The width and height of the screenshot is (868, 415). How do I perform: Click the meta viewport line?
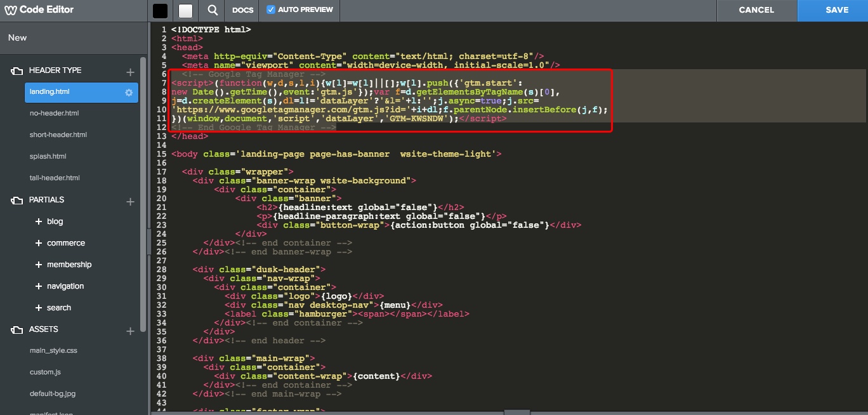point(371,65)
